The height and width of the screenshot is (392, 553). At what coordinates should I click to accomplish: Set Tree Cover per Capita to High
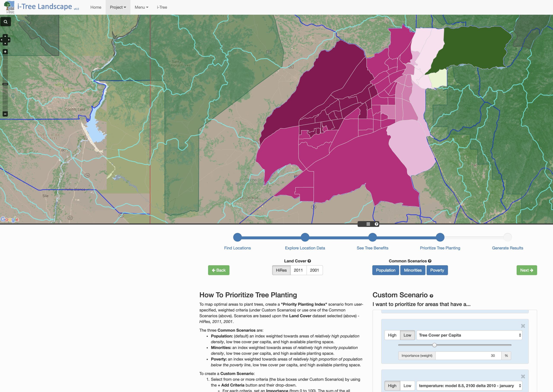click(x=392, y=335)
